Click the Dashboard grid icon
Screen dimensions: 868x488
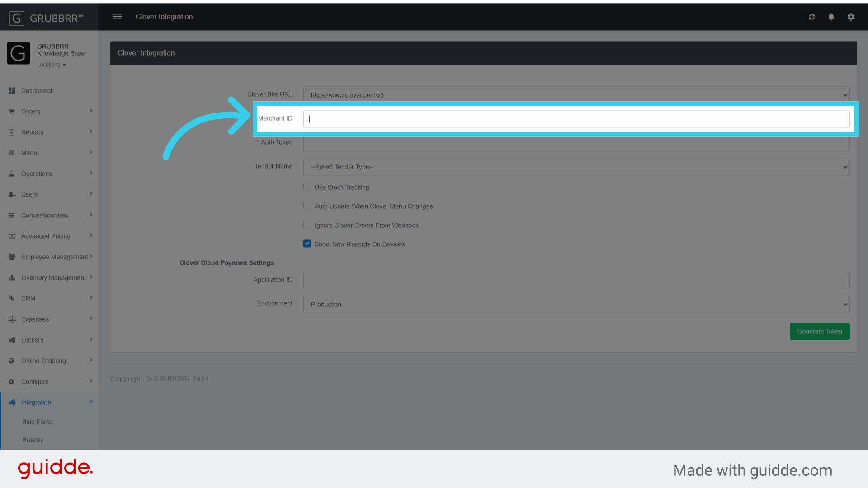tap(12, 91)
